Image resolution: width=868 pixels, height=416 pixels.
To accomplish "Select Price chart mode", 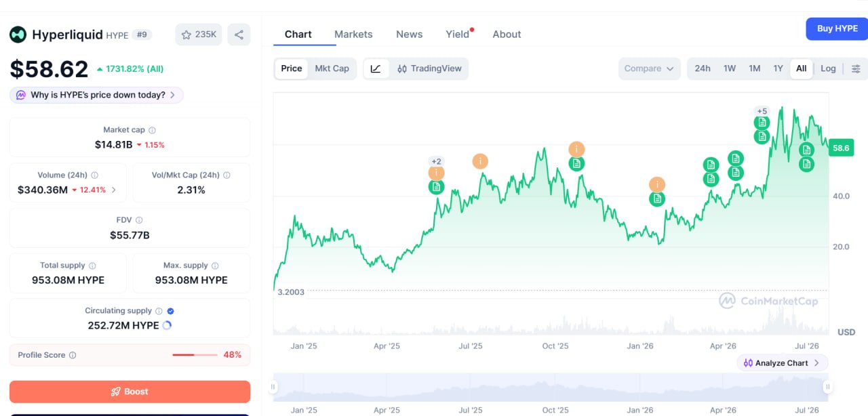I will tap(292, 68).
